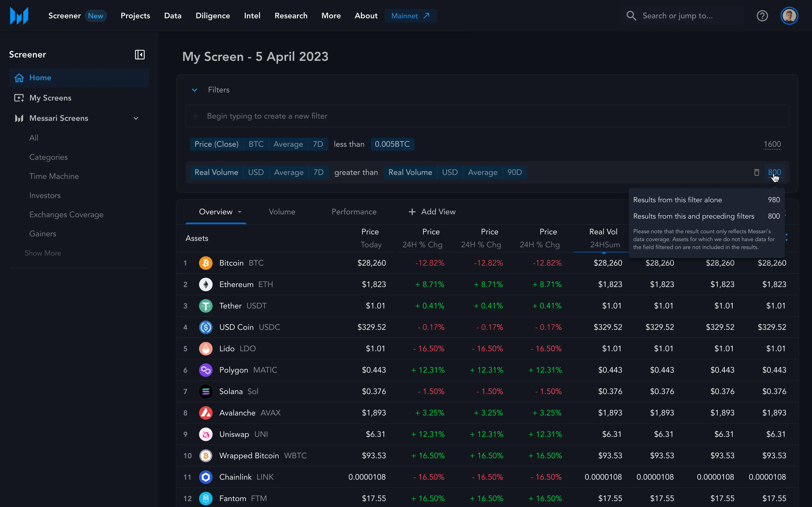Click the Messari logo icon
The height and width of the screenshot is (507, 812).
tap(19, 16)
